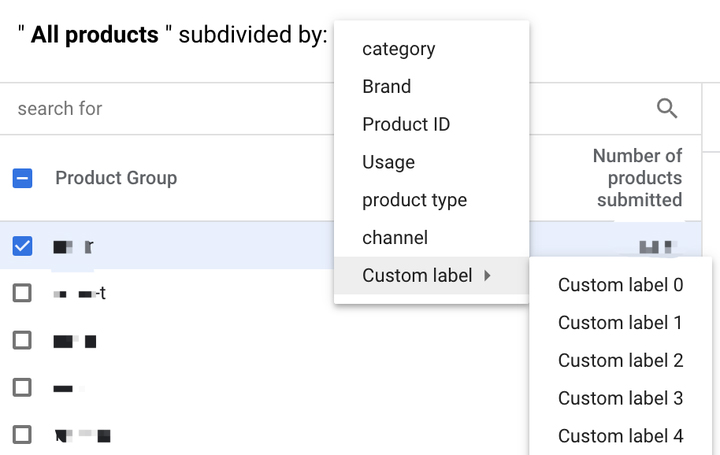Select channel in the subdivide menu
The width and height of the screenshot is (720, 455).
coord(394,238)
